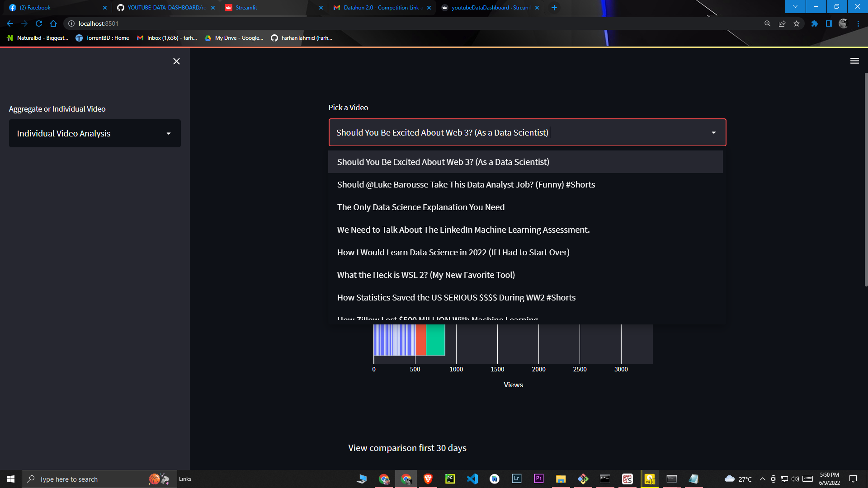Open the TorrentBD : Home bookmark

[102, 38]
